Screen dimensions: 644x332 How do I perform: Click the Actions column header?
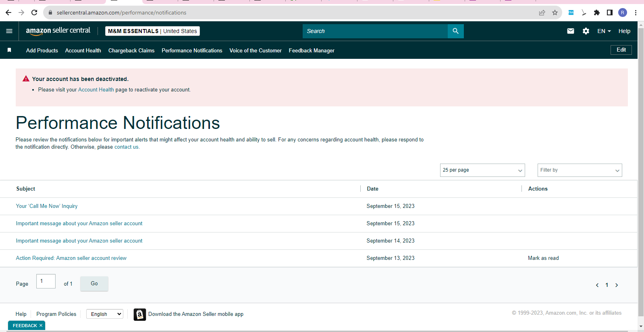[538, 189]
